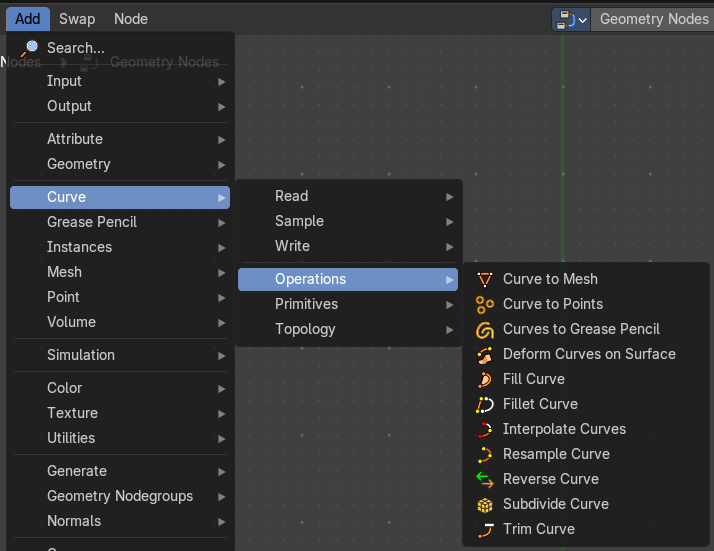Expand the Output submenu

120,107
